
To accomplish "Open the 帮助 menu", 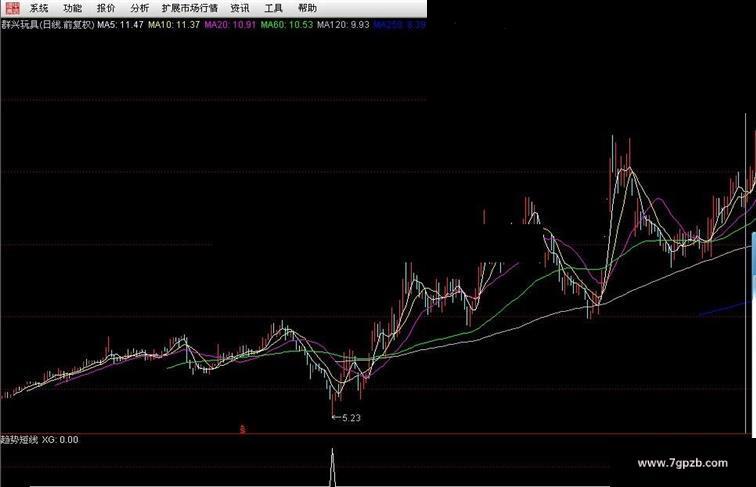I will [x=307, y=8].
